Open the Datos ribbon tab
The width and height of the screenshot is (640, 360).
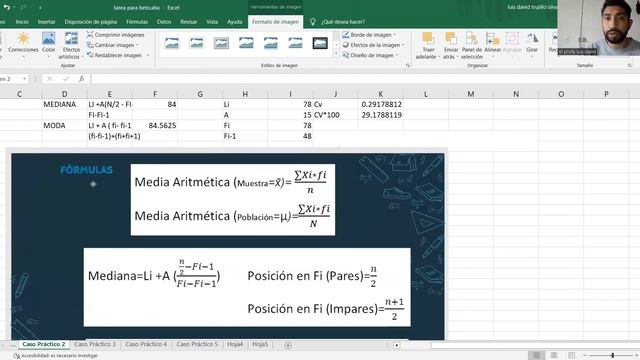(x=164, y=22)
